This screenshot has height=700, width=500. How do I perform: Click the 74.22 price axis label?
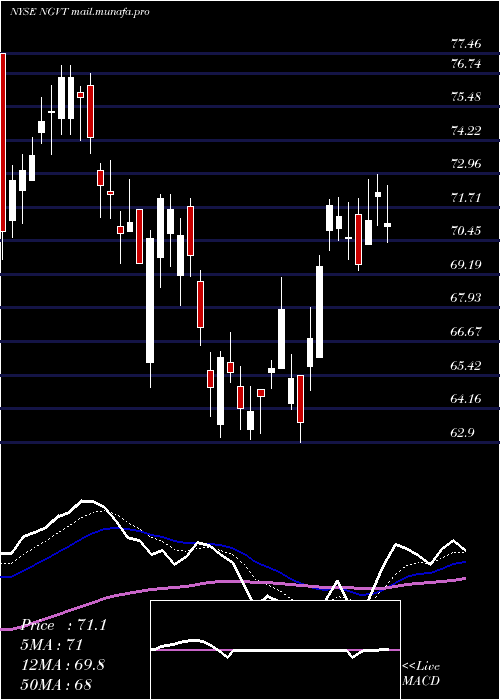click(x=466, y=131)
